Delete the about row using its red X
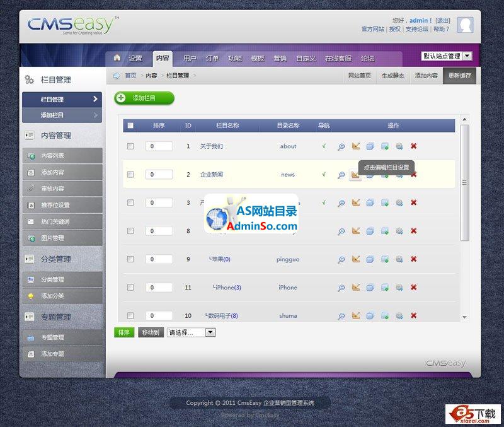Image resolution: width=504 pixels, height=427 pixels. pos(414,146)
